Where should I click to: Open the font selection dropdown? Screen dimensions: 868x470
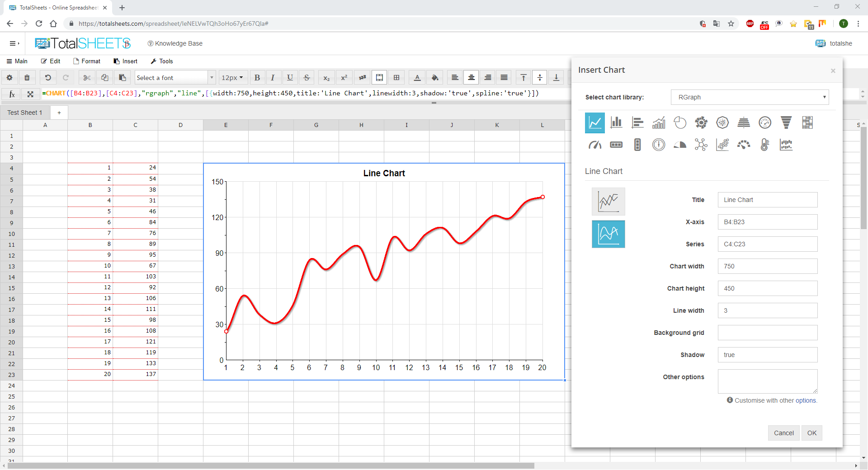point(175,77)
